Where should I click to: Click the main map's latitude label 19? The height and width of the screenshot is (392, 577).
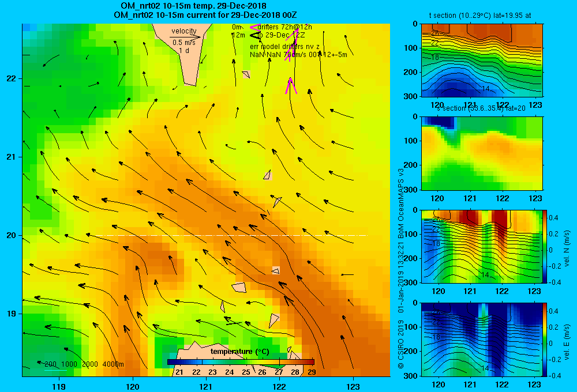pos(12,314)
